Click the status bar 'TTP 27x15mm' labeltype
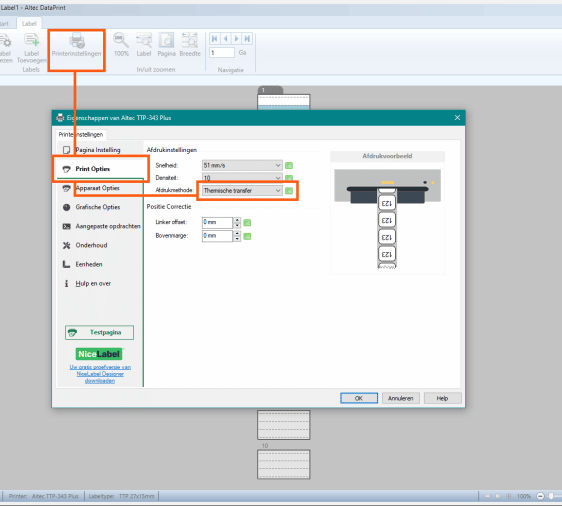This screenshot has height=506, width=562. [137, 496]
